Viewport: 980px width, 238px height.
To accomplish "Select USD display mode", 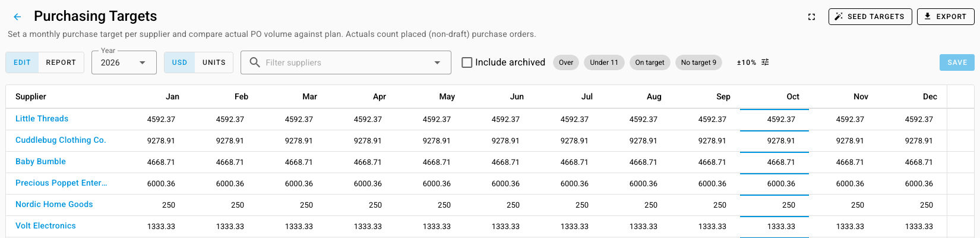I will [179, 62].
